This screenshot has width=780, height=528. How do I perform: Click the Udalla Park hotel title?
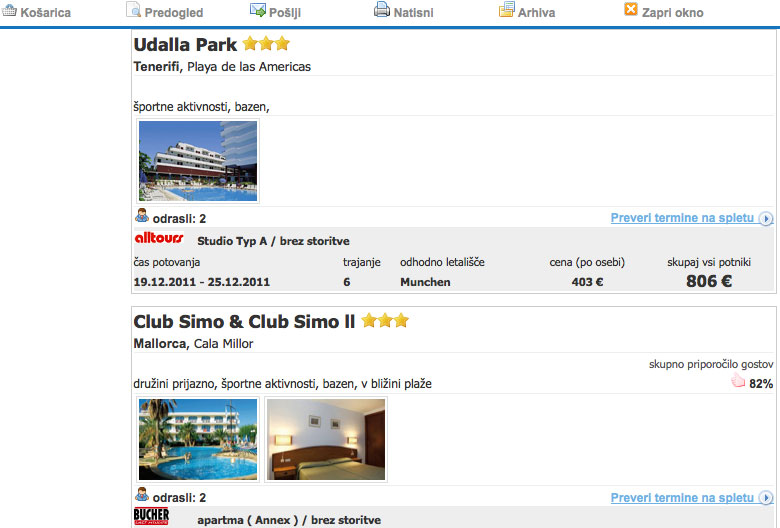tap(185, 45)
